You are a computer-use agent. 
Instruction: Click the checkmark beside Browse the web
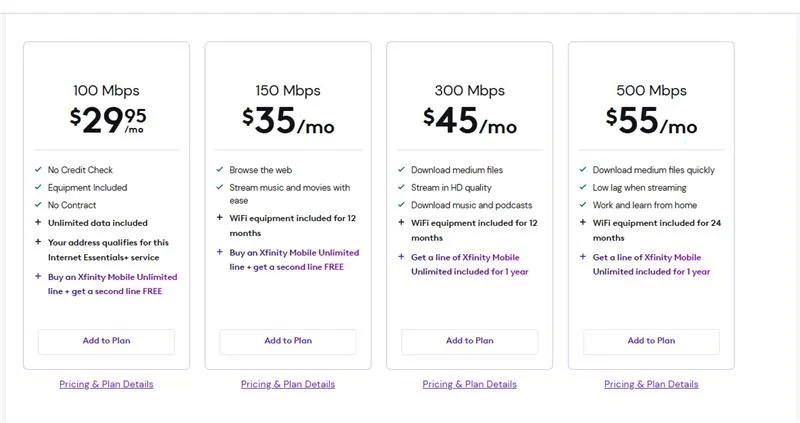[220, 170]
